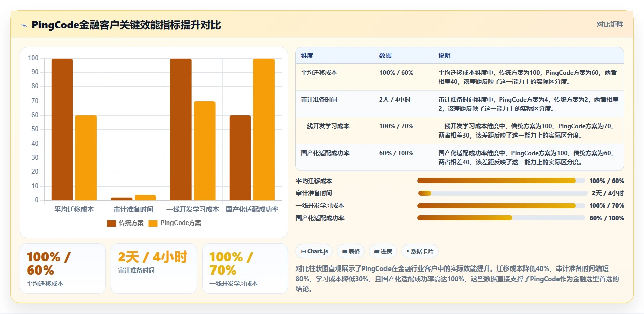Click table cell 60% / 100%

pos(396,153)
